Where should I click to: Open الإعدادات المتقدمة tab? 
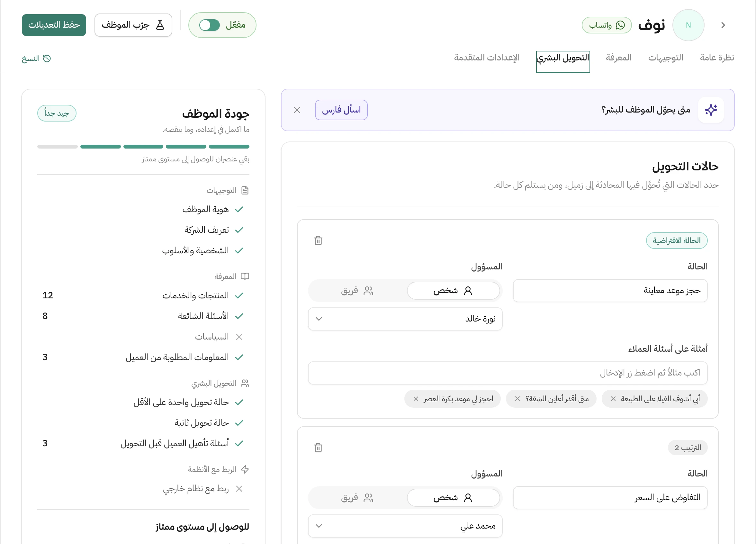pos(487,58)
